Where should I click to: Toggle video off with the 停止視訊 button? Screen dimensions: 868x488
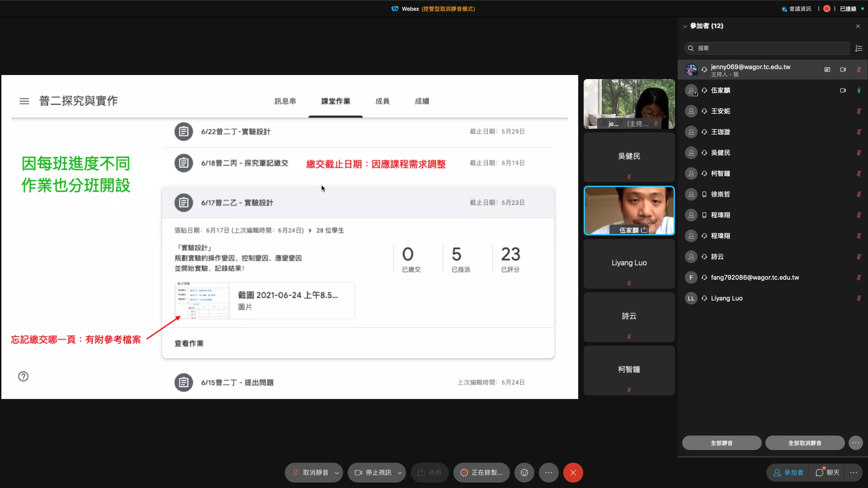coord(373,473)
